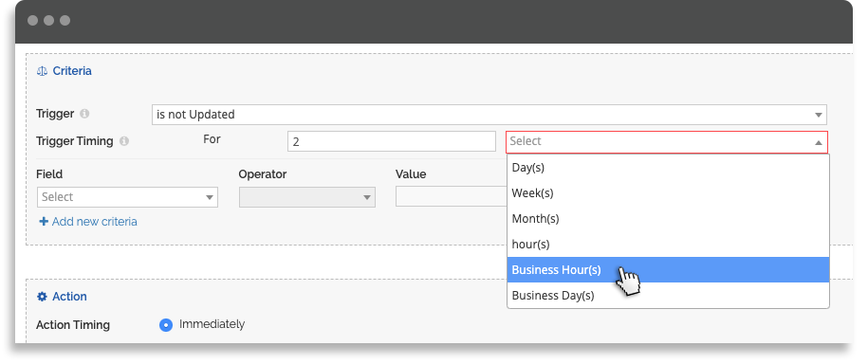Click the Criteria section heading
Image resolution: width=868 pixels, height=364 pixels.
coord(72,71)
